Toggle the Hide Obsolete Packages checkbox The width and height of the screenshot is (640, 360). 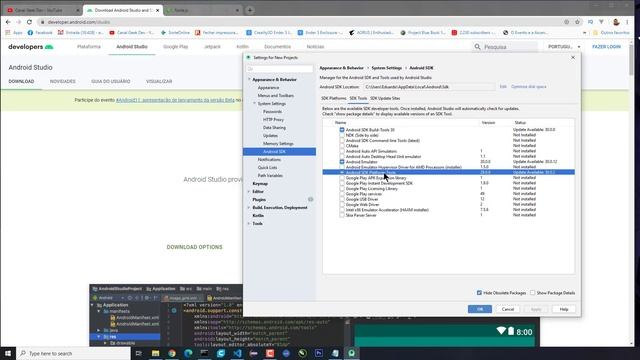479,293
